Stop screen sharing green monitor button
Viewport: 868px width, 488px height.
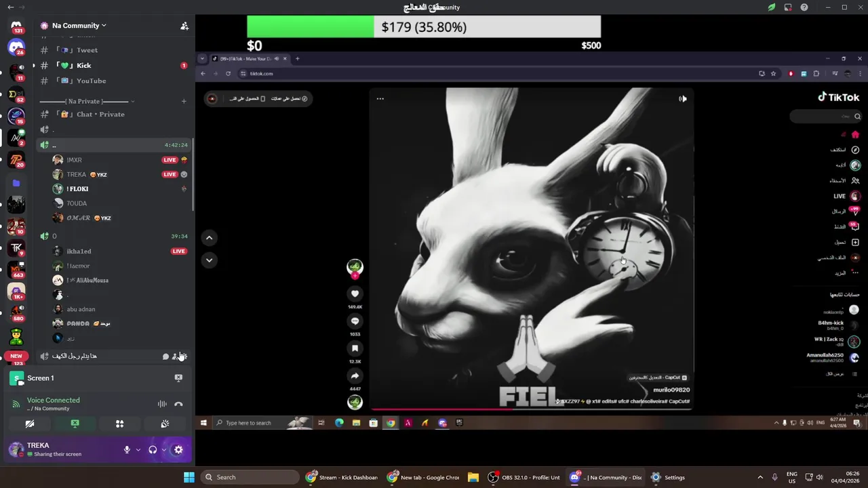[75, 424]
